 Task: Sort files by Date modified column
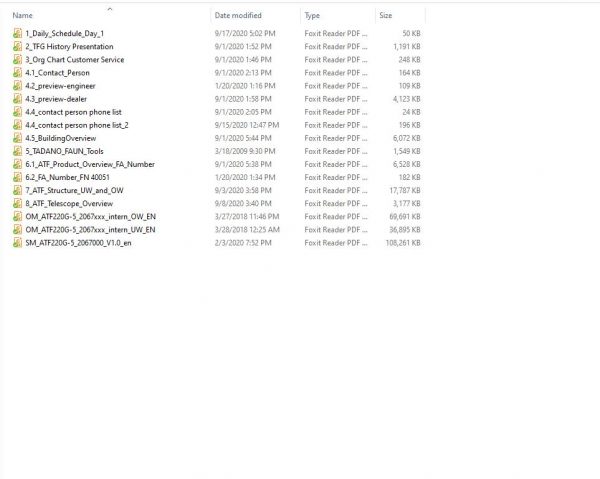238,15
